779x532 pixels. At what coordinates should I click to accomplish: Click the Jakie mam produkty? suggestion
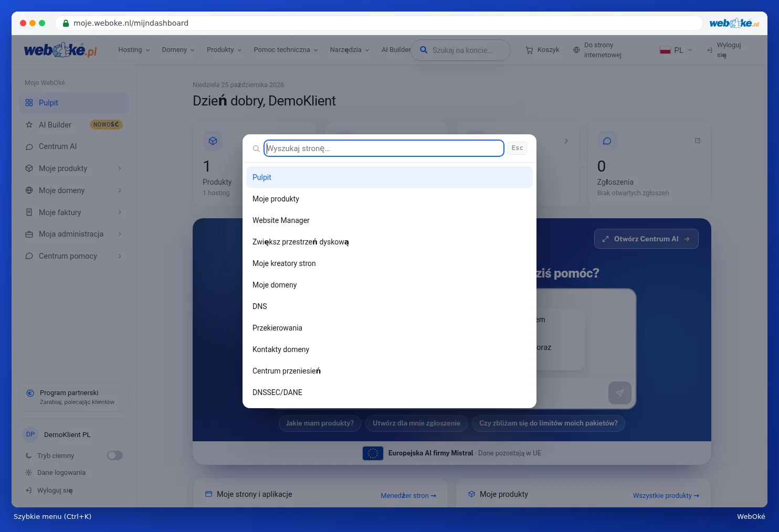click(320, 423)
